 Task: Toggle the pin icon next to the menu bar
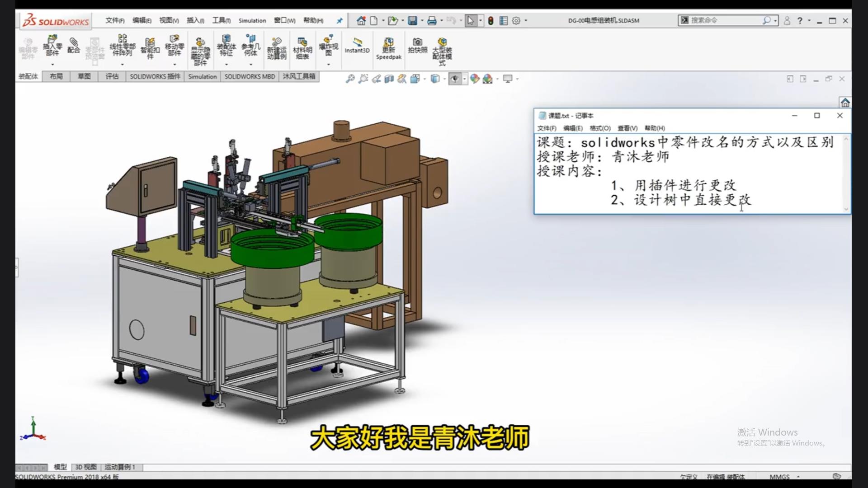pyautogui.click(x=340, y=20)
